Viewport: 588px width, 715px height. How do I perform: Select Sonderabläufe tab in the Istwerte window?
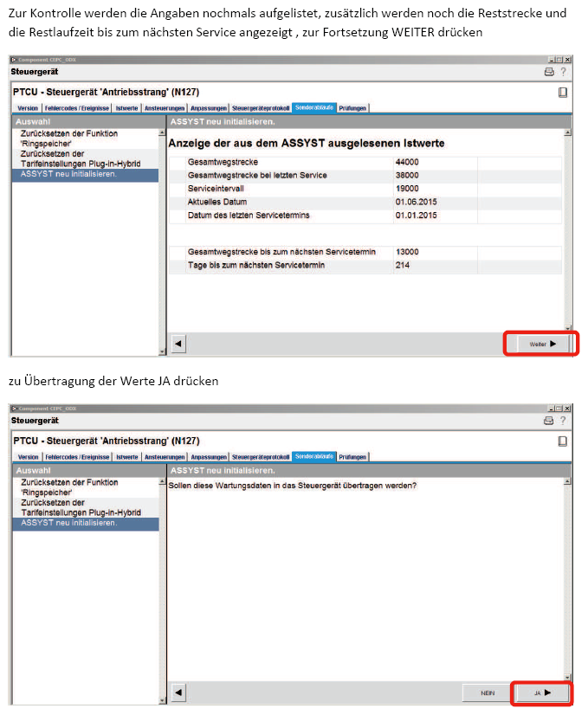pyautogui.click(x=313, y=107)
